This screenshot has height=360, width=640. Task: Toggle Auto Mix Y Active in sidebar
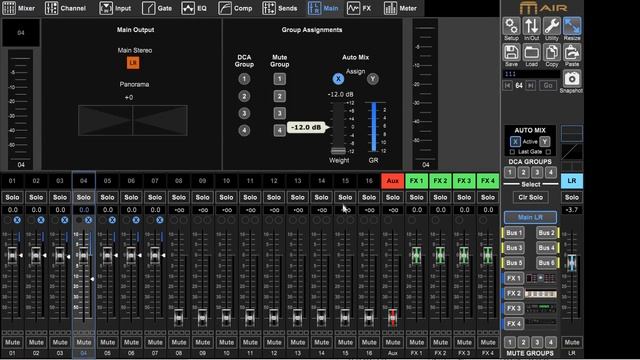(x=544, y=142)
